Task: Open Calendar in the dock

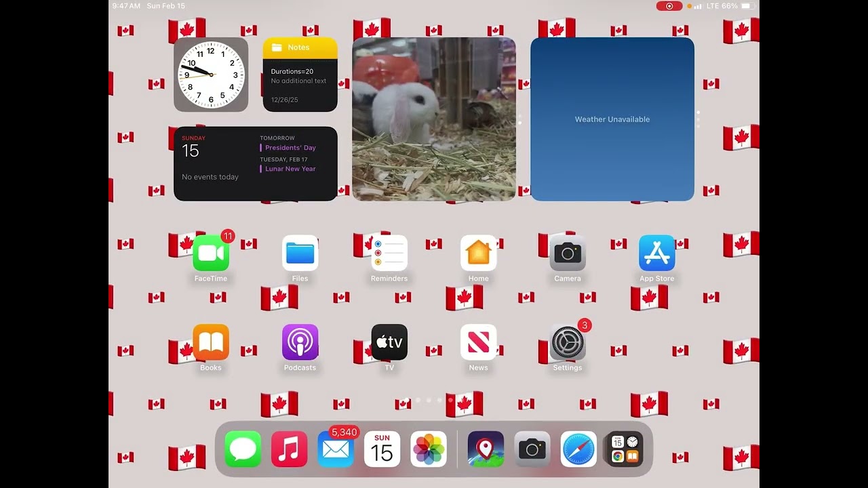Action: coord(382,449)
